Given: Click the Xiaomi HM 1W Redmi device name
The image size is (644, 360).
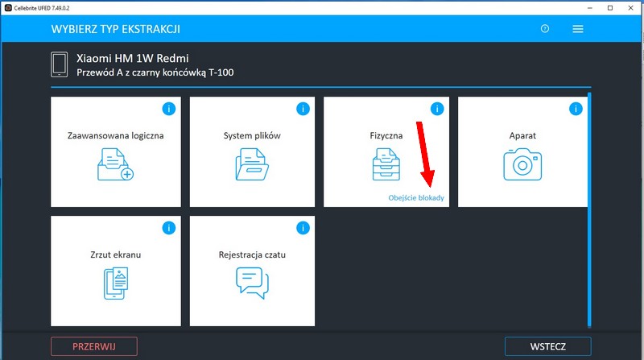Looking at the screenshot, I should [133, 58].
